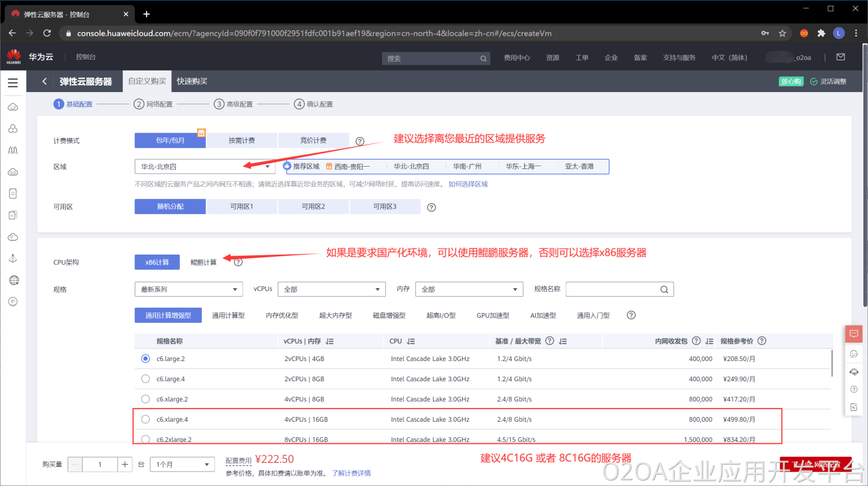Open the 了解计费详情 link
The width and height of the screenshot is (868, 486).
coord(351,473)
